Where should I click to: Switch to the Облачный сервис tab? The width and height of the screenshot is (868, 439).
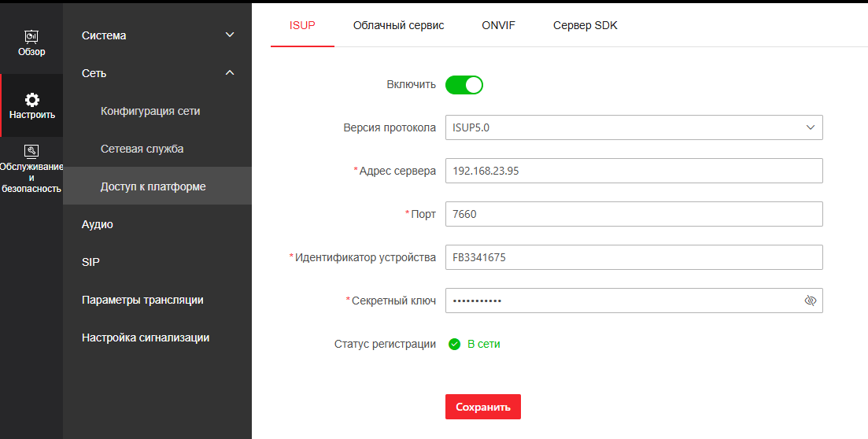click(x=398, y=25)
